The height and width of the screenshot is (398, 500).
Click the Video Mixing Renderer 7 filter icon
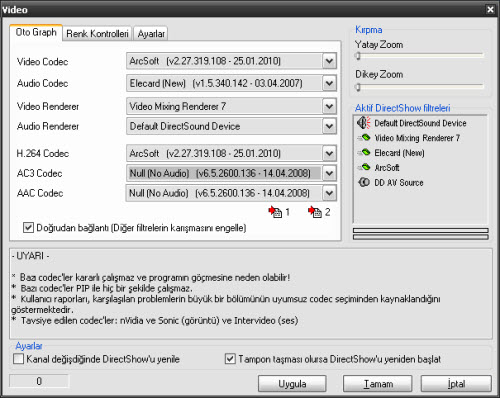coord(364,137)
